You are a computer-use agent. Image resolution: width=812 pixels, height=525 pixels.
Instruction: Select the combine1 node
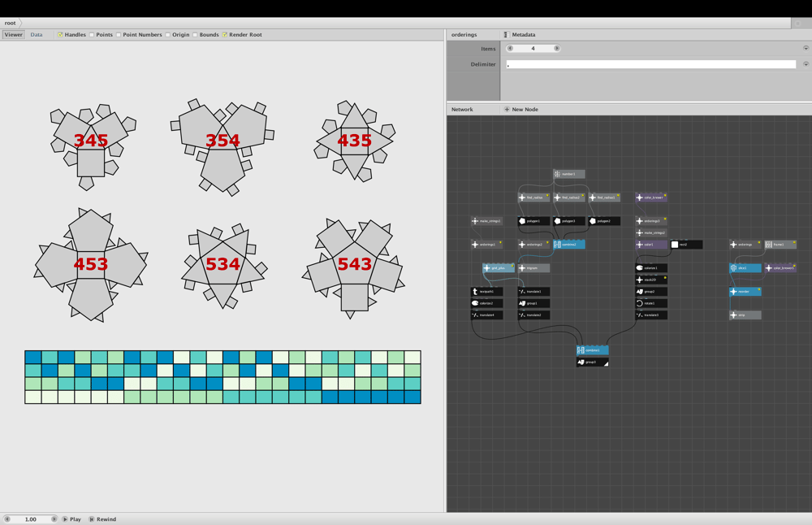[x=593, y=350]
